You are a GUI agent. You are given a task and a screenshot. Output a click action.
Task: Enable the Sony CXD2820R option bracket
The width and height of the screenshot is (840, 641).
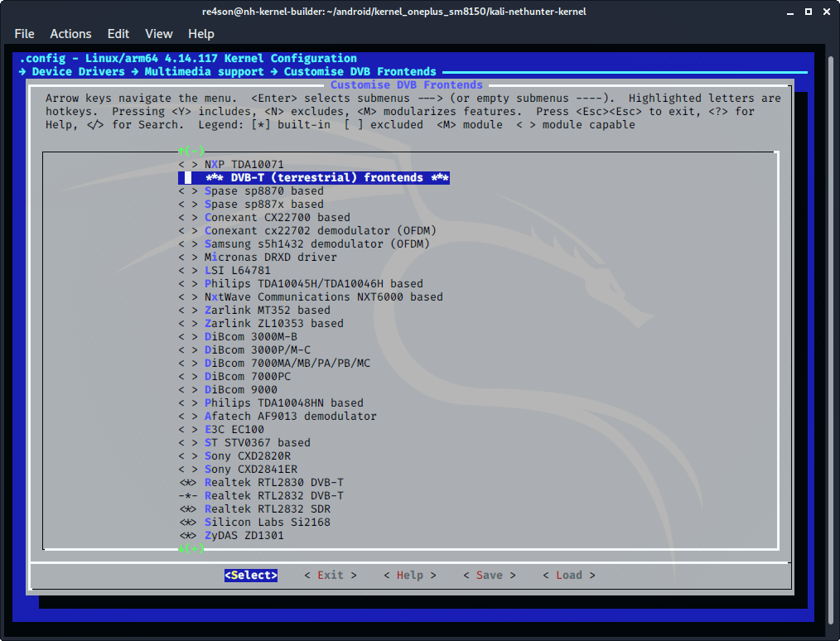click(x=188, y=455)
